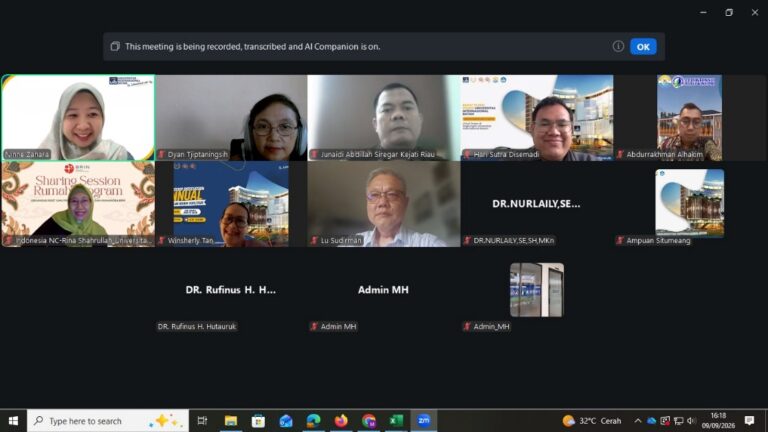768x432 pixels.
Task: Click the Ninne Zahara name label
Action: pos(27,154)
